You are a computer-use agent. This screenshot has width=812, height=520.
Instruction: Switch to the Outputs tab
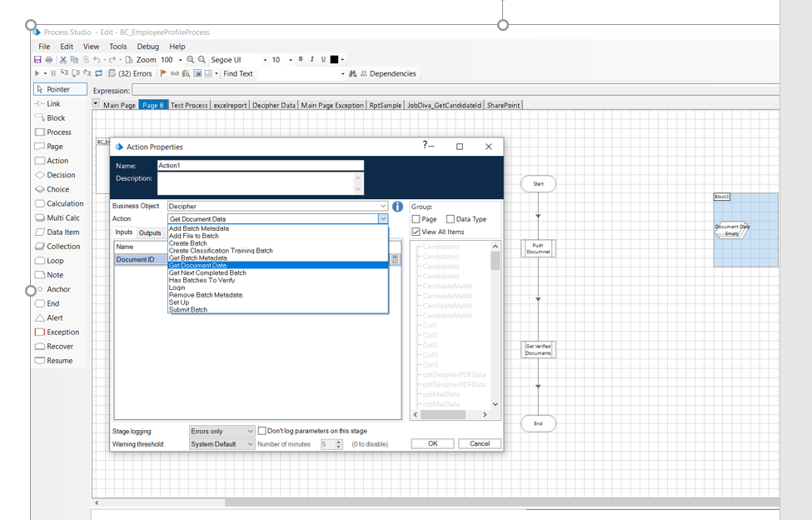[150, 233]
